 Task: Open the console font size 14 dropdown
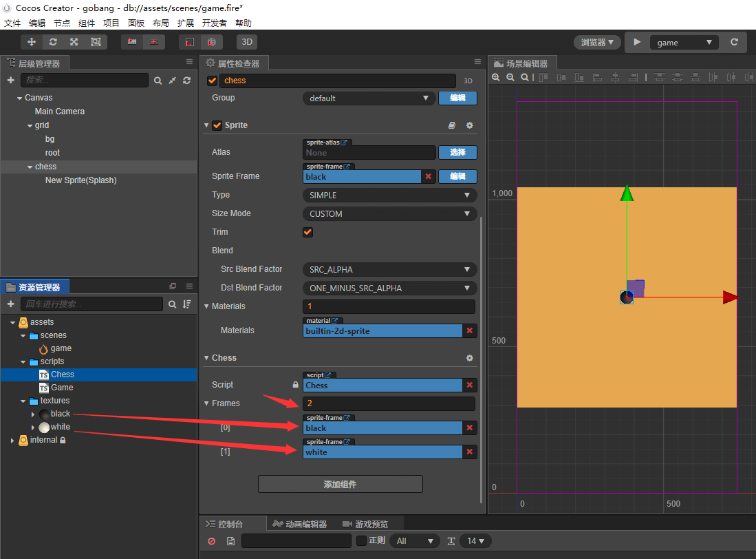(x=475, y=541)
